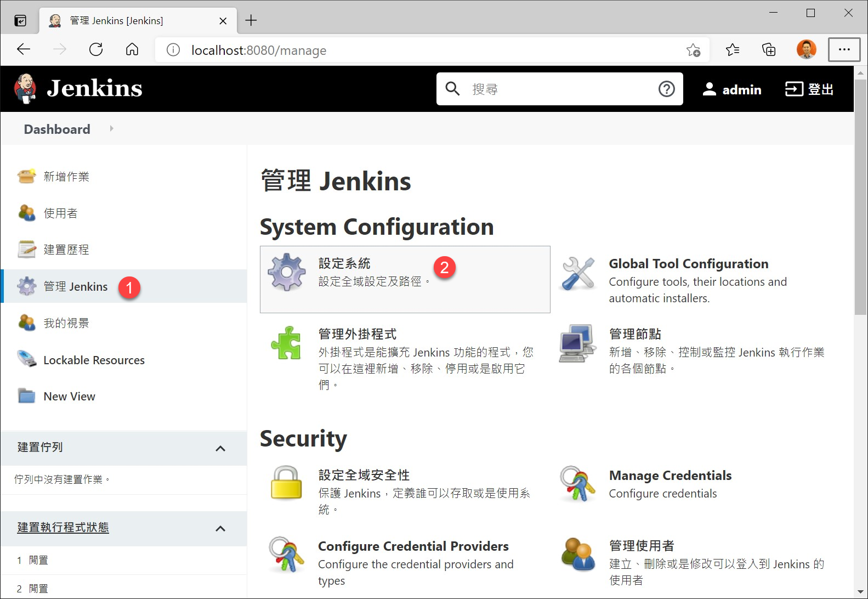Screen dimensions: 868x599
Task: Open the 建置執行程式狀態 link
Action: pos(63,527)
